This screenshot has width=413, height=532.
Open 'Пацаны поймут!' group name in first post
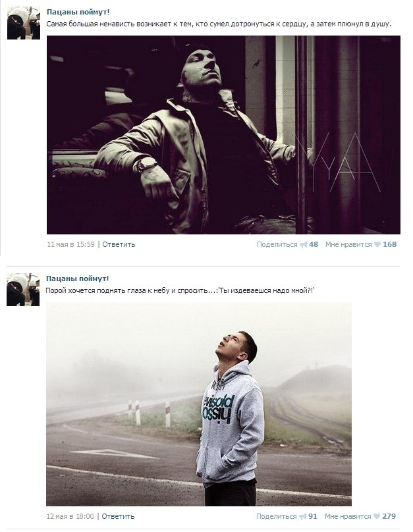click(x=78, y=13)
